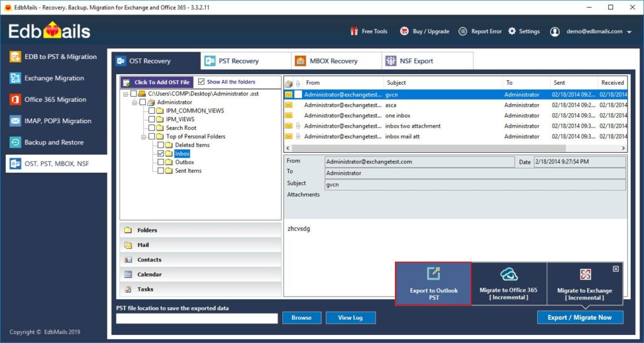Check the Deleted Items folder checkbox
The height and width of the screenshot is (343, 644).
(160, 145)
